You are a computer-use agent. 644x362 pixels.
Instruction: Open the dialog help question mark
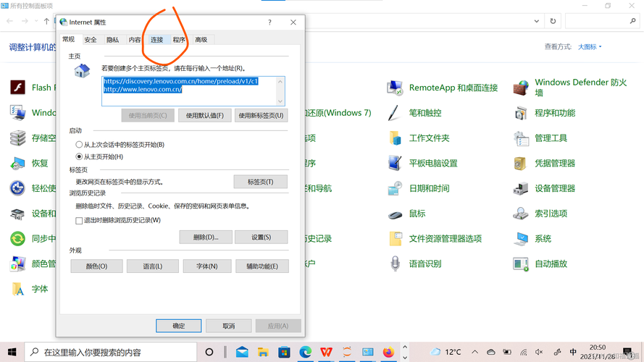point(269,22)
